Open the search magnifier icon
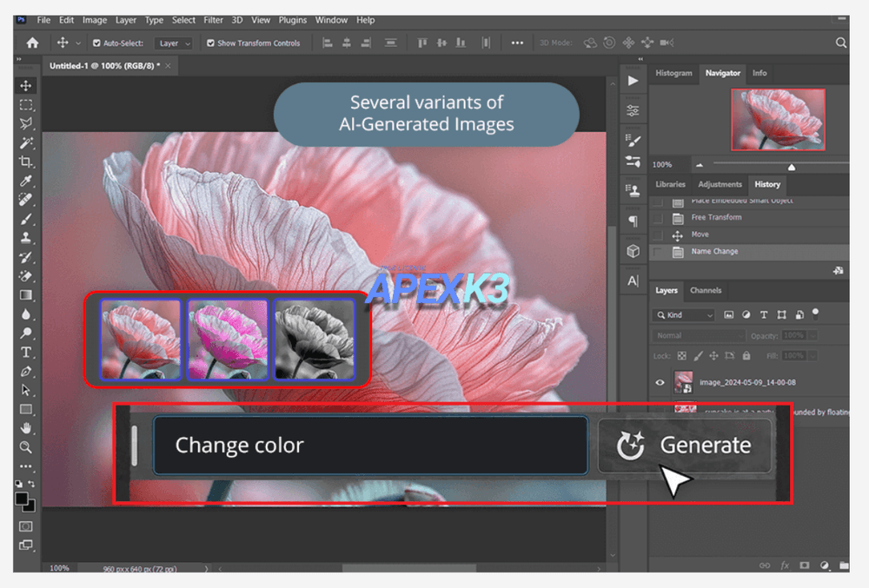Screen dimensions: 869x588 pyautogui.click(x=840, y=43)
